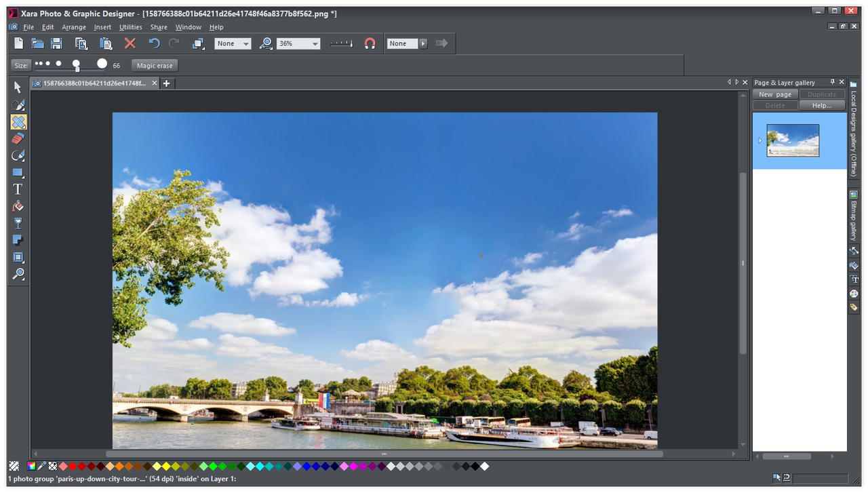Click the Copy icon in the toolbar
This screenshot has width=868, height=493.
tap(81, 43)
